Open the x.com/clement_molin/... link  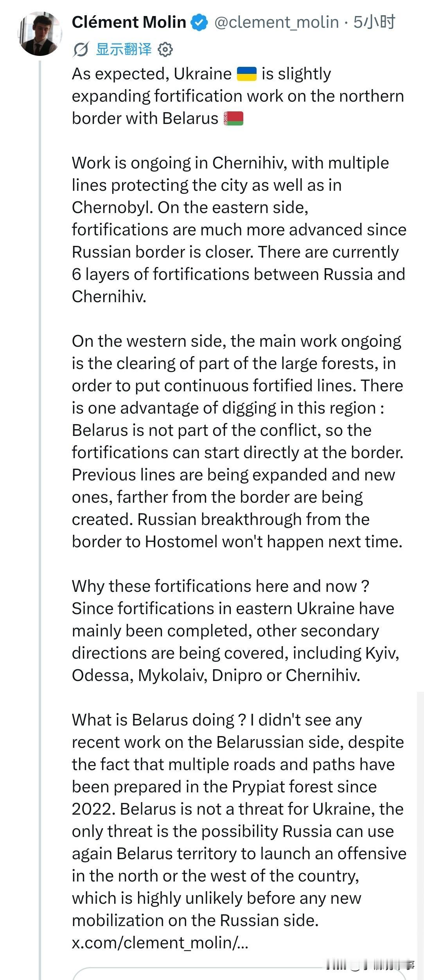tap(160, 942)
